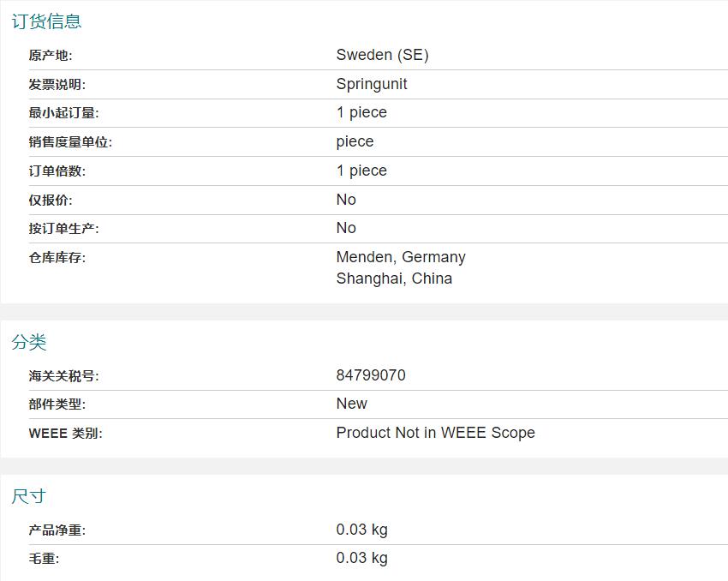The height and width of the screenshot is (581, 728).
Task: Click the New value beside 部件类型
Action: 351,404
